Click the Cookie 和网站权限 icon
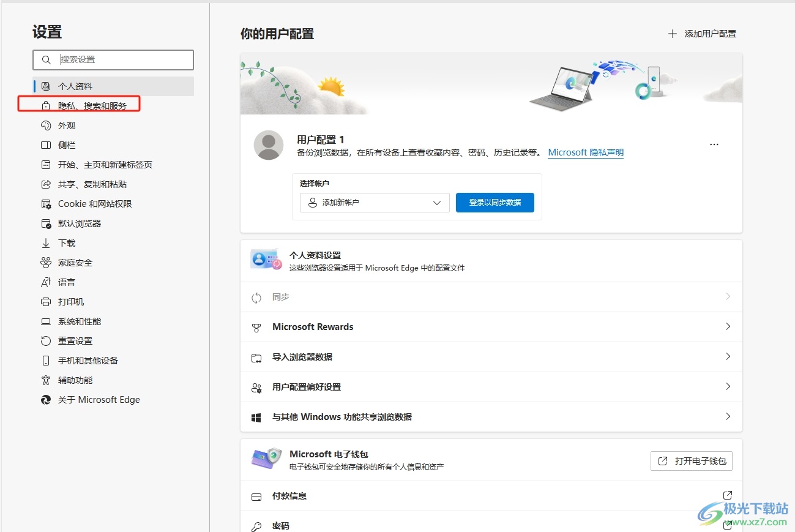Screen dimensions: 795x532 [45, 204]
